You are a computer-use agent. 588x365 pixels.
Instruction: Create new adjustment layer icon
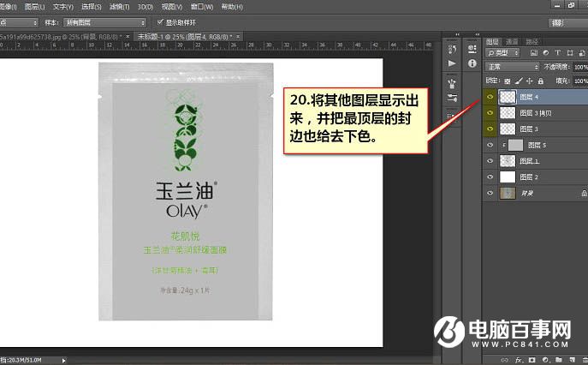click(x=545, y=360)
